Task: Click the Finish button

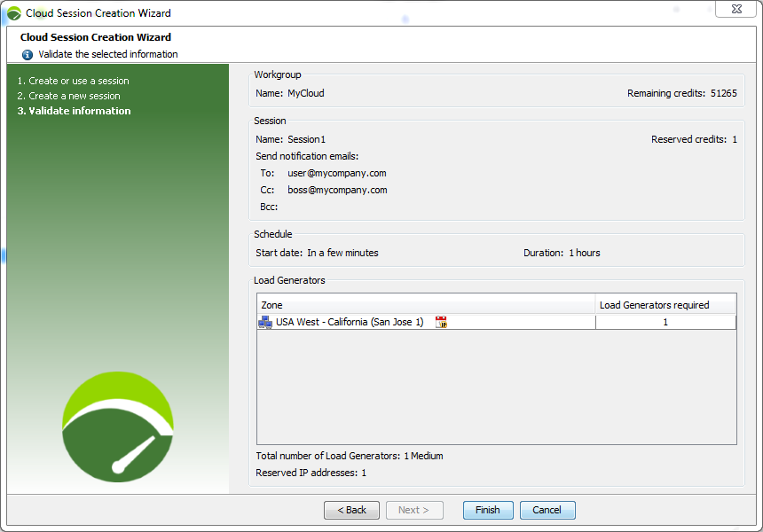Action: [x=488, y=510]
